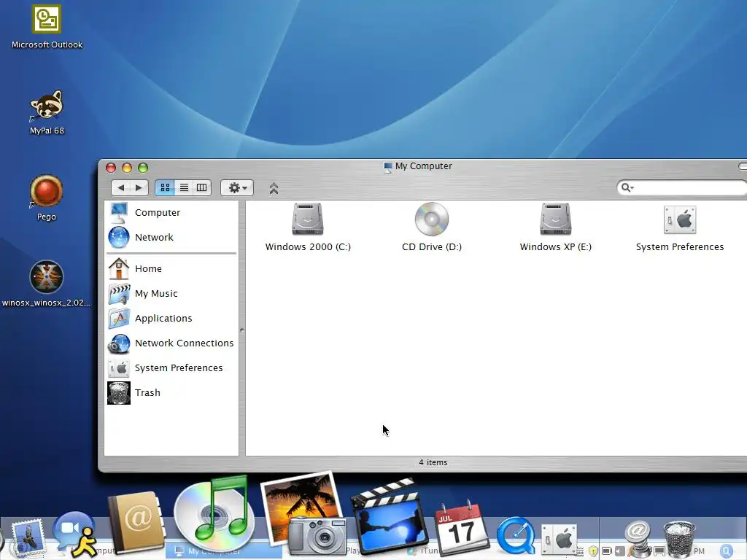Screen dimensions: 747x560
Task: Launch iPhoto camera icon in the dock
Action: pos(305,513)
